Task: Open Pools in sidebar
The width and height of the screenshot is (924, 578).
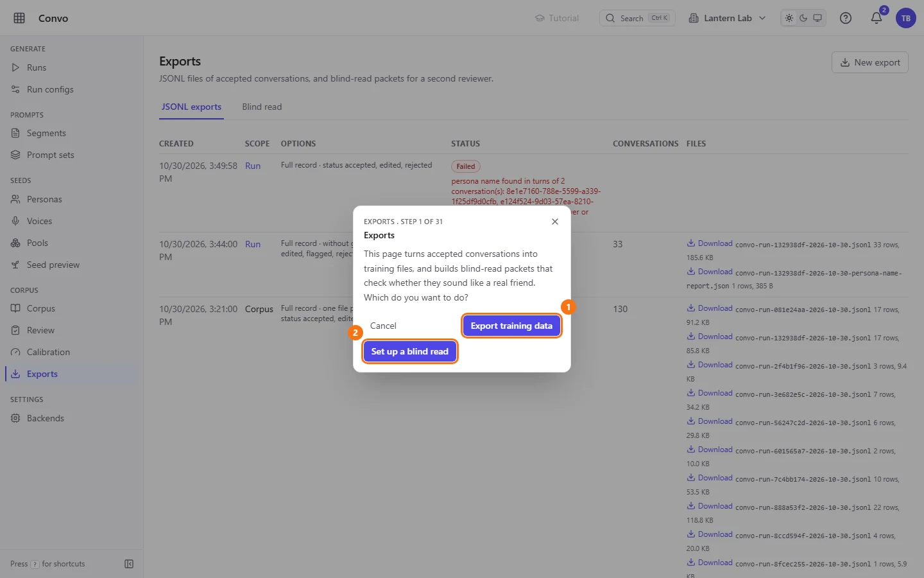Action: tap(71, 243)
